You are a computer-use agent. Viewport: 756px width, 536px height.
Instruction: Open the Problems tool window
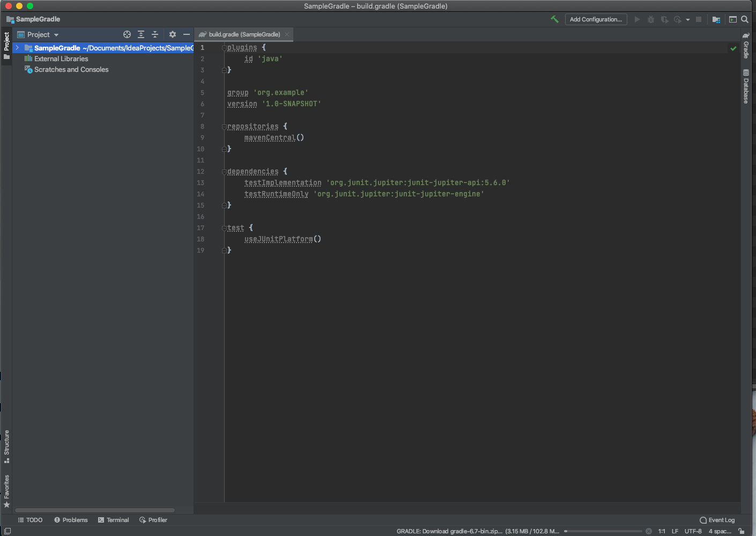71,520
